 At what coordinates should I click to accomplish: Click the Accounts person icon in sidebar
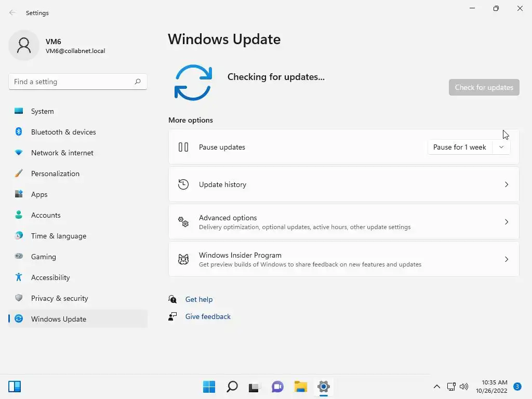pos(19,215)
